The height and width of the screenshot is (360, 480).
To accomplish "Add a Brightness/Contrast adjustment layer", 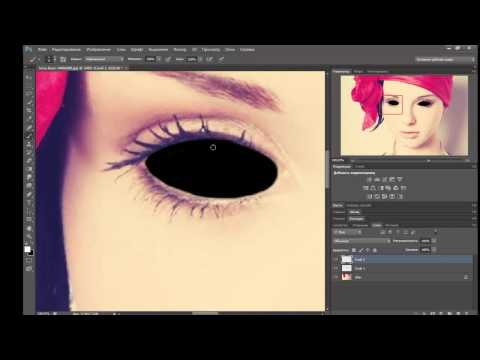I will pos(369,180).
